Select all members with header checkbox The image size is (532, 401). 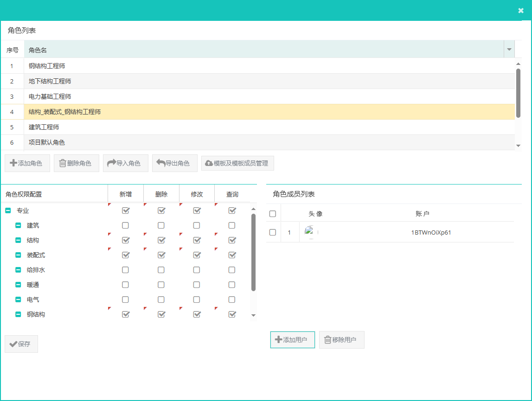pos(273,214)
